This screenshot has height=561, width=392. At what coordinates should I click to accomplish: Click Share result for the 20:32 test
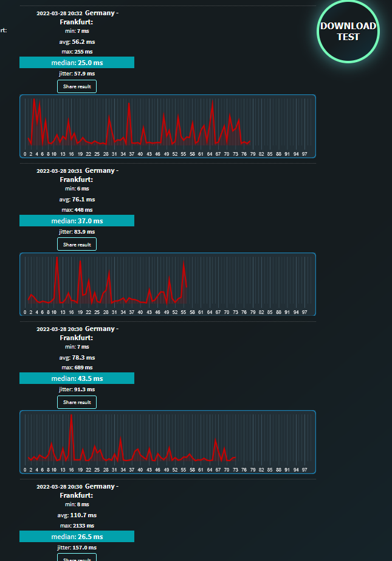(77, 86)
